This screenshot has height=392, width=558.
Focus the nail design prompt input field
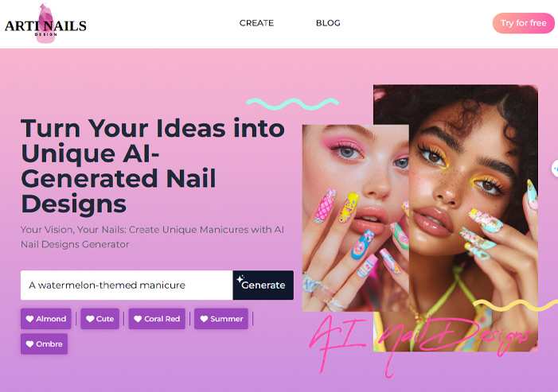coord(127,285)
